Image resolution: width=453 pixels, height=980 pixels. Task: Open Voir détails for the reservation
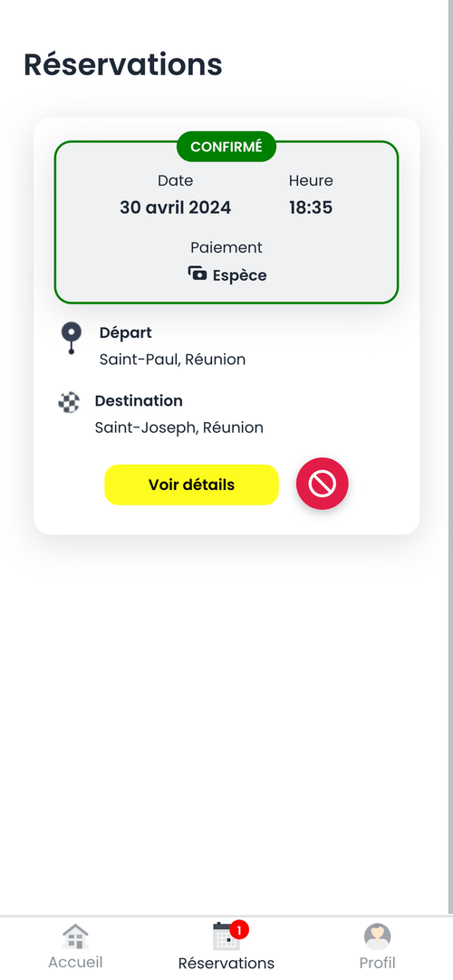[191, 485]
